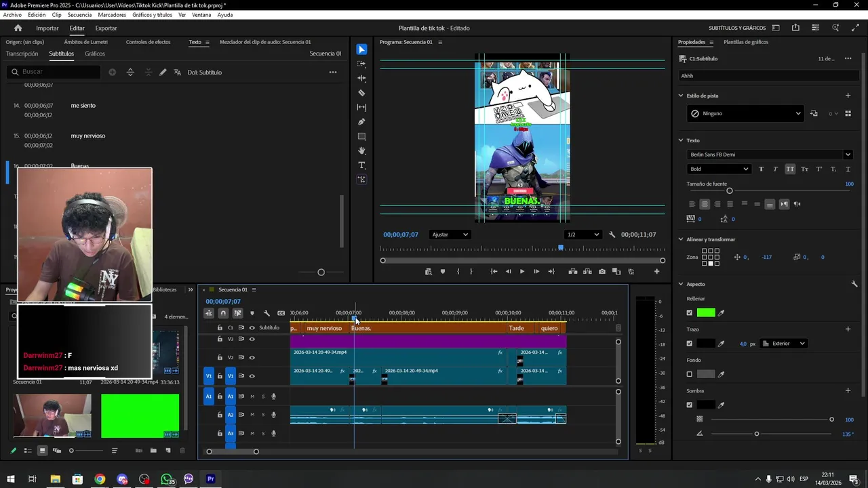Open the Controles de efectos tab

(148, 42)
